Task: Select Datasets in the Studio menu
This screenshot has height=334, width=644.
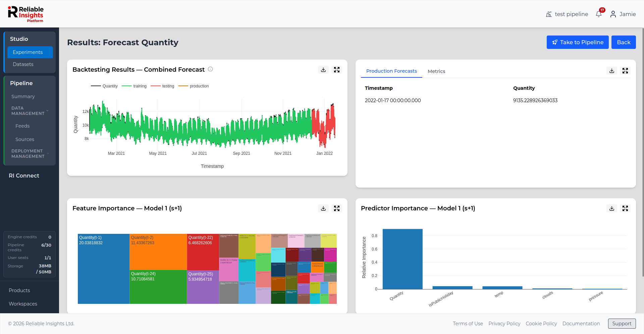Action: click(x=23, y=64)
